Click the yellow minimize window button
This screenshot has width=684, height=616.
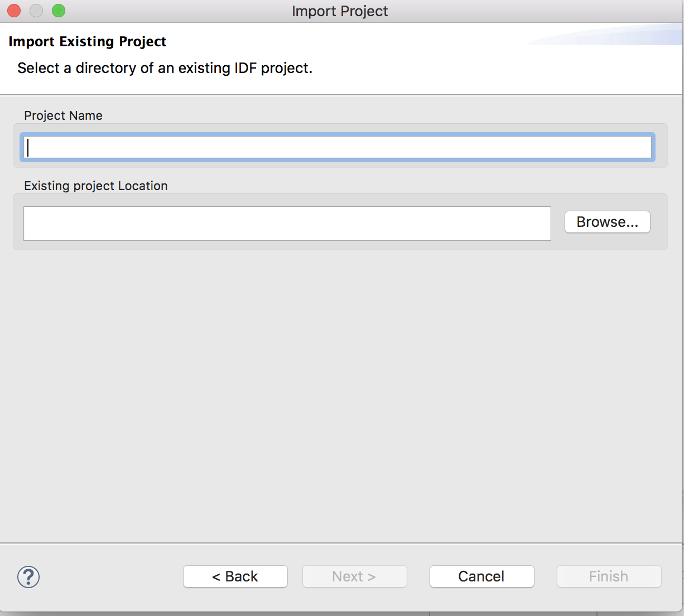pyautogui.click(x=36, y=10)
